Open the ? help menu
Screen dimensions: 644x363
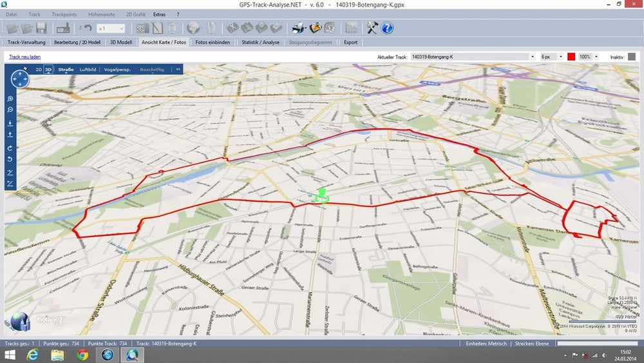pyautogui.click(x=178, y=14)
